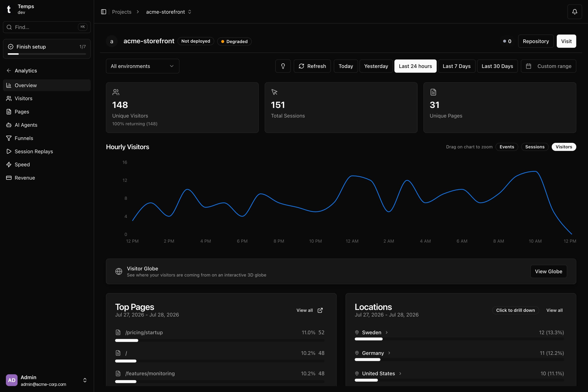Open the AI Agents section
The width and height of the screenshot is (588, 392).
pos(47,125)
